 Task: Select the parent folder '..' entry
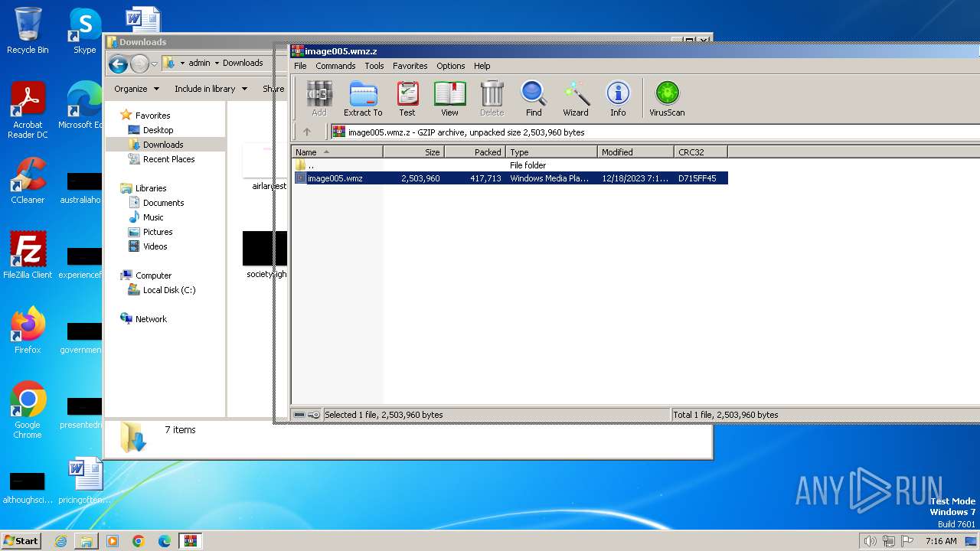[305, 165]
